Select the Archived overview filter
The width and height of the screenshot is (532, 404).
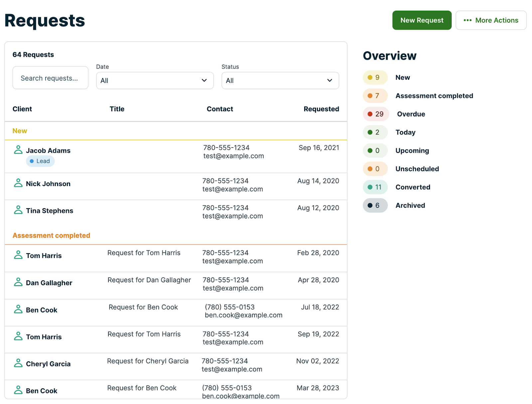[410, 205]
